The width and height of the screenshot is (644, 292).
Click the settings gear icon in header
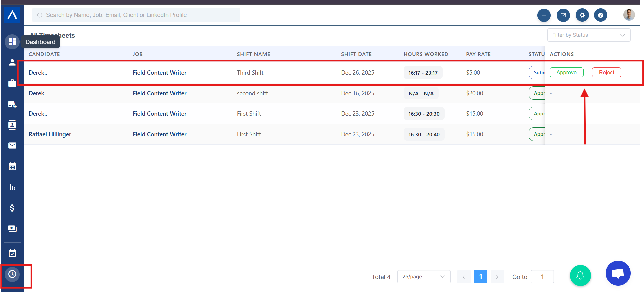click(582, 15)
